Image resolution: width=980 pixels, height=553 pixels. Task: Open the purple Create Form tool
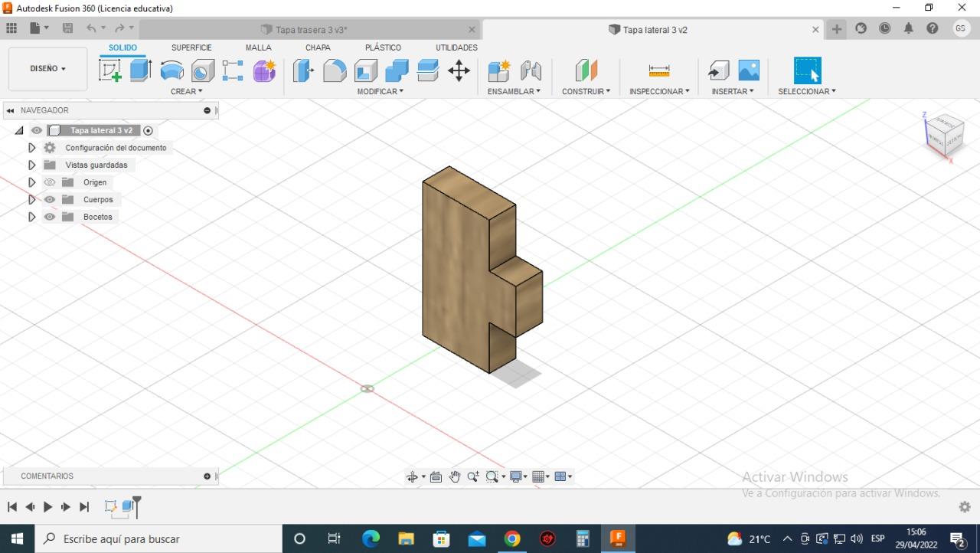pos(264,70)
